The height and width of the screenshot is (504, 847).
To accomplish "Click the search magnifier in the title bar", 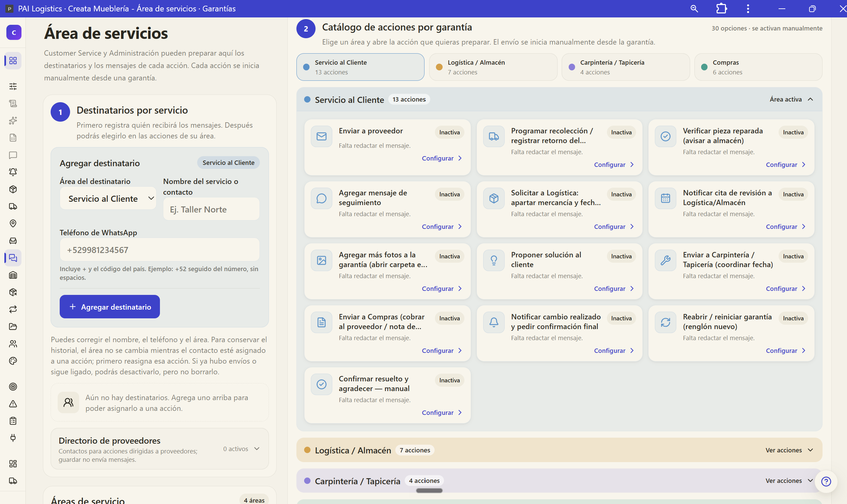I will click(x=694, y=8).
